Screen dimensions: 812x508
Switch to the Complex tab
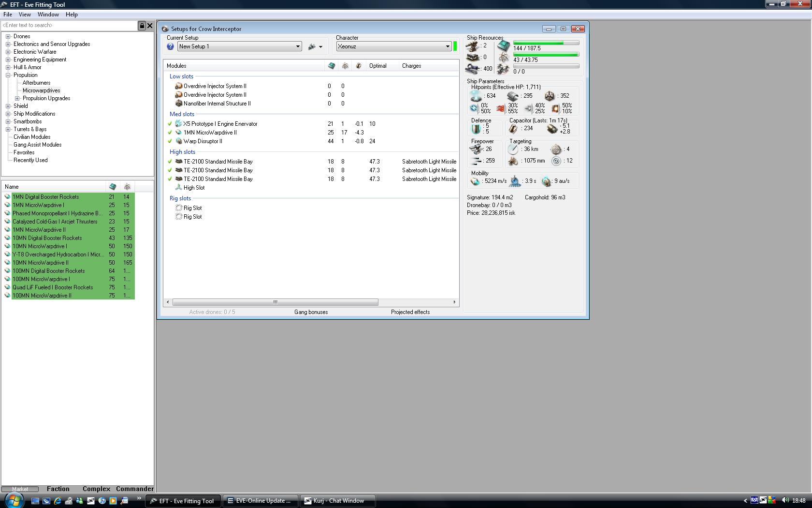pyautogui.click(x=96, y=489)
